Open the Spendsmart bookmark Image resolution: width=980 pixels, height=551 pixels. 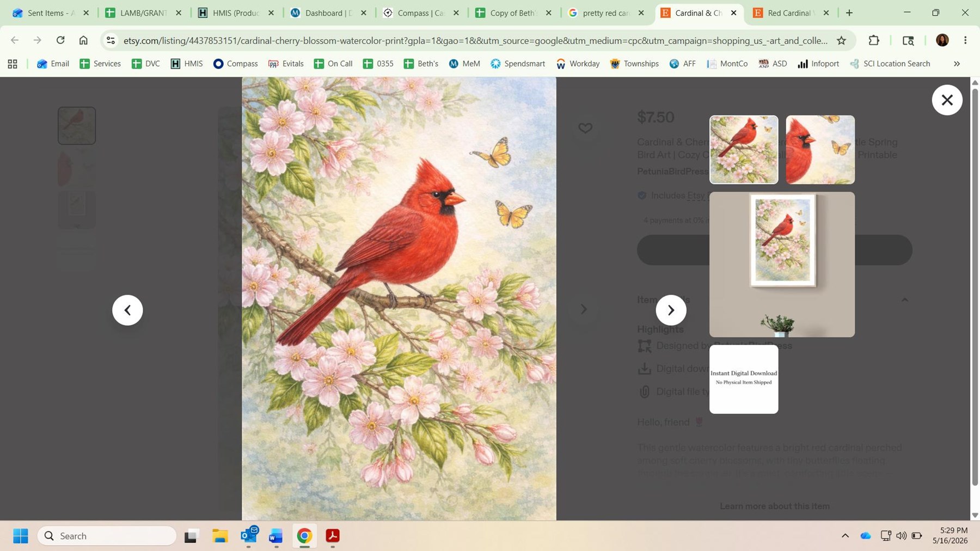(518, 64)
